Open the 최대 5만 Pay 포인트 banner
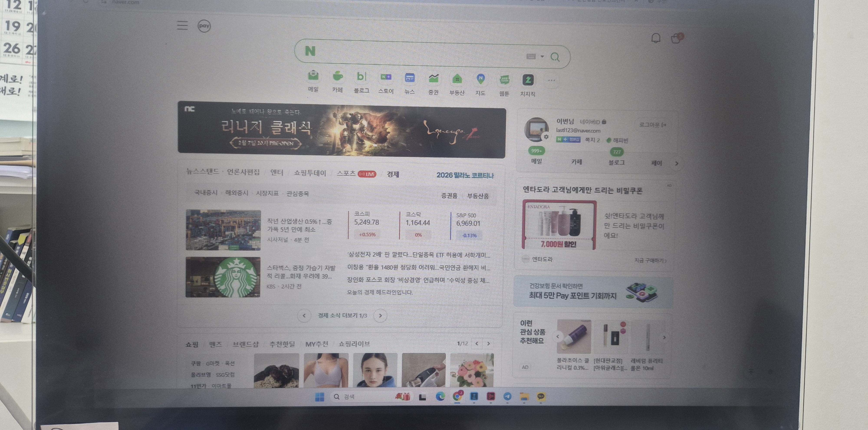The height and width of the screenshot is (430, 868). click(x=593, y=292)
